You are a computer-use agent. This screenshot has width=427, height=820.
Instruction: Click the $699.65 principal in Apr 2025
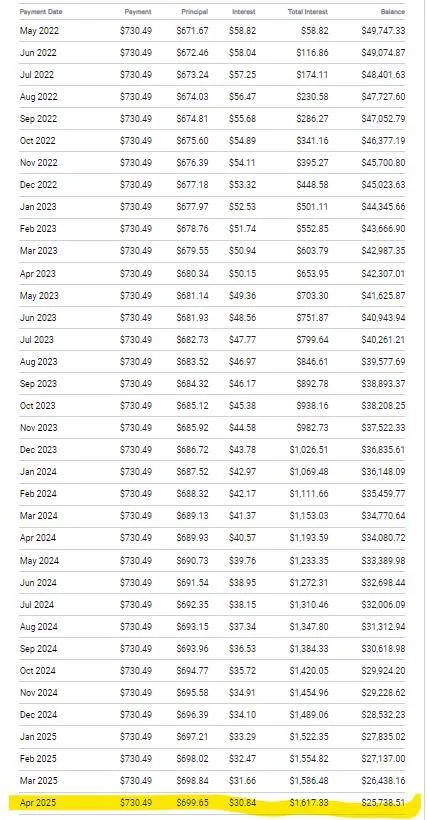[x=192, y=802]
